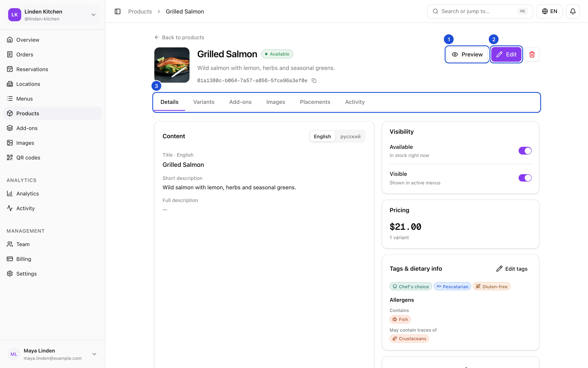Select Products in the sidebar

pyautogui.click(x=52, y=113)
